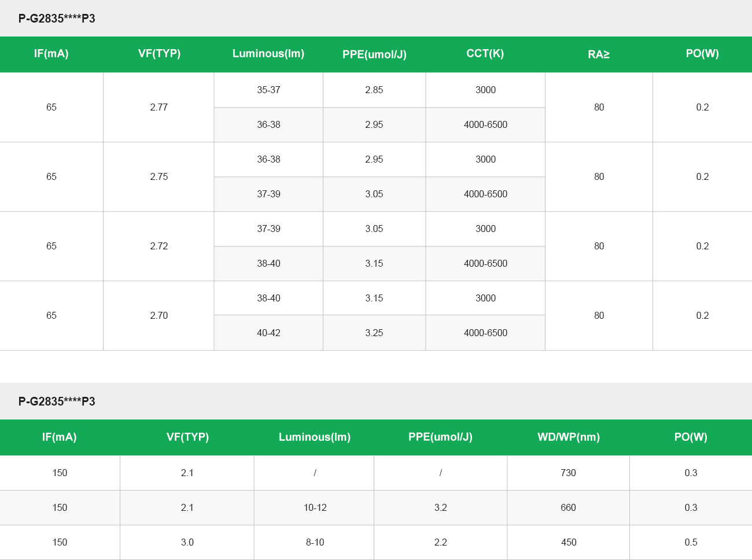Select the PPE value 3.25

click(x=374, y=333)
